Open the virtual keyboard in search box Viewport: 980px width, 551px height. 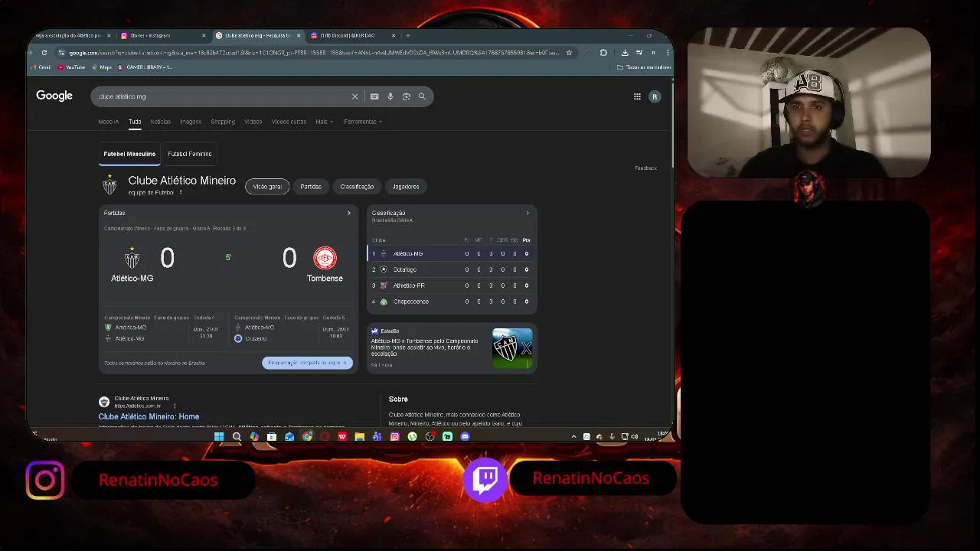374,96
